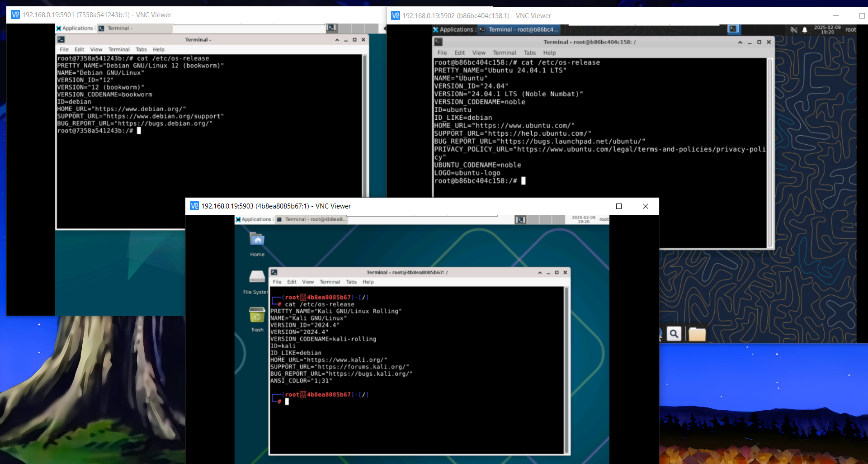868x464 pixels.
Task: Open the Home folder icon on Kali desktop
Action: pyautogui.click(x=257, y=240)
